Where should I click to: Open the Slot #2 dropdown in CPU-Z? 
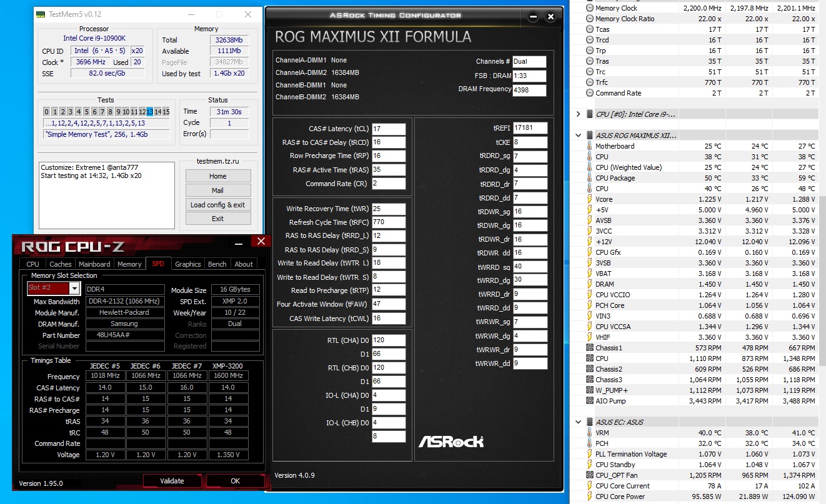(x=75, y=288)
